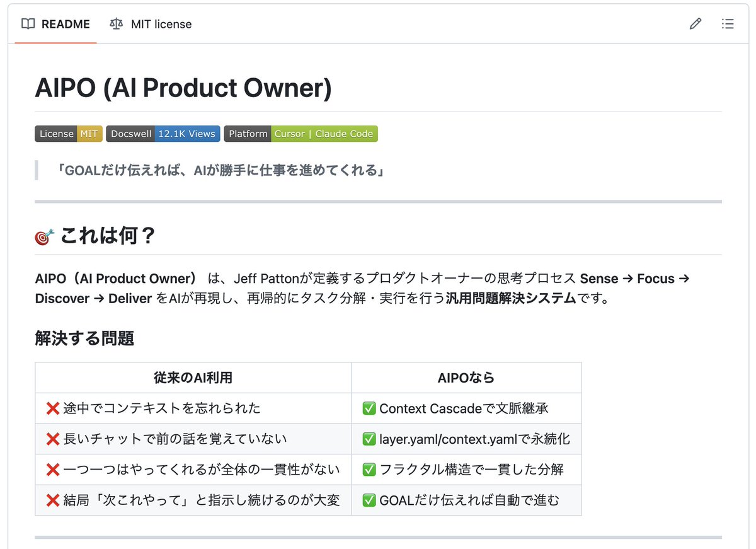Click the cell 途中でコンテキストを忘れられた
Screen dimensions: 756x549
point(193,408)
